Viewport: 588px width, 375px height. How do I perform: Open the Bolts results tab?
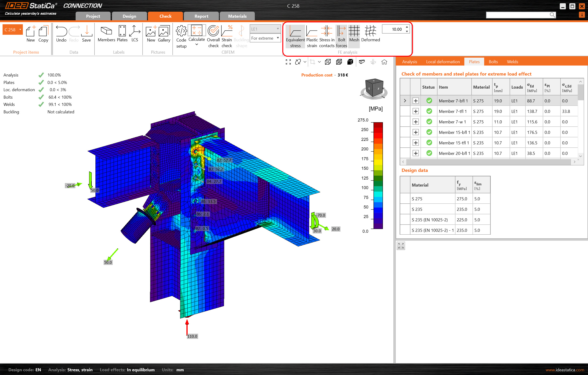click(493, 62)
